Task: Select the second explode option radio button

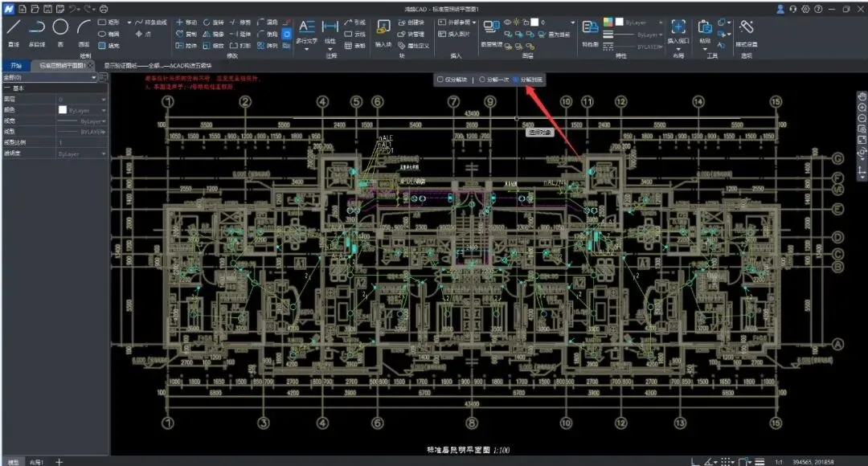Action: pos(482,80)
